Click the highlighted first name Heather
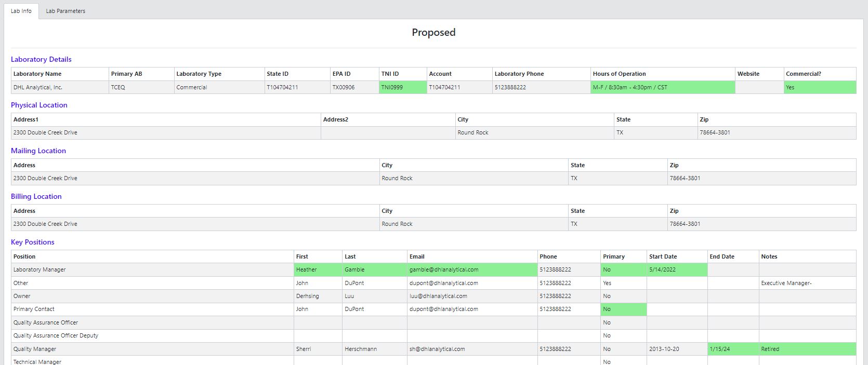 [x=318, y=269]
